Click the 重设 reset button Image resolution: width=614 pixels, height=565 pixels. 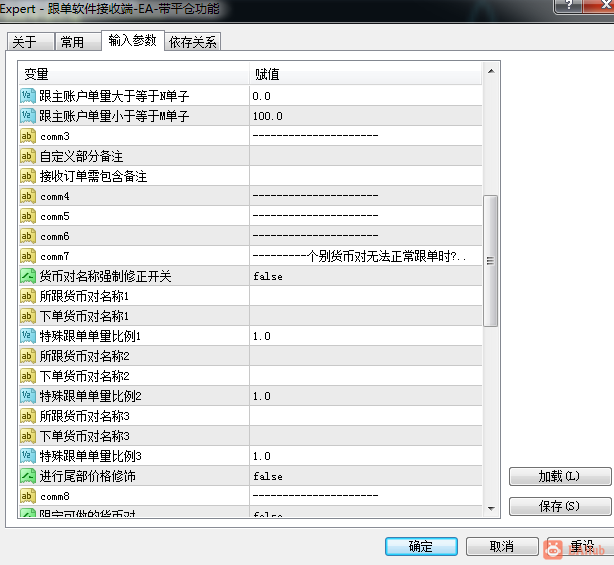click(x=581, y=546)
